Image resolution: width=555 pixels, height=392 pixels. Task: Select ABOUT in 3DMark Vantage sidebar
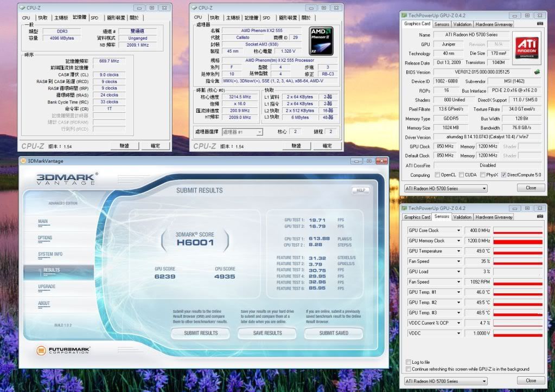point(44,303)
